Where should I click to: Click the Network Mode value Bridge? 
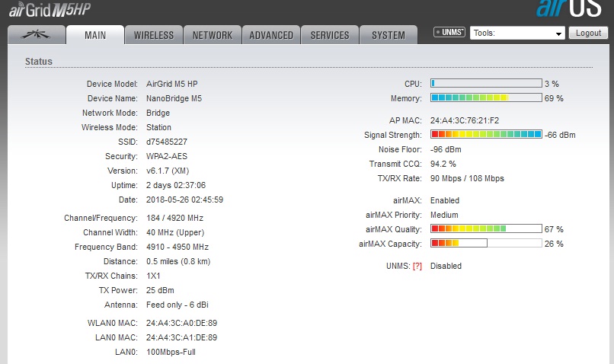tap(158, 113)
